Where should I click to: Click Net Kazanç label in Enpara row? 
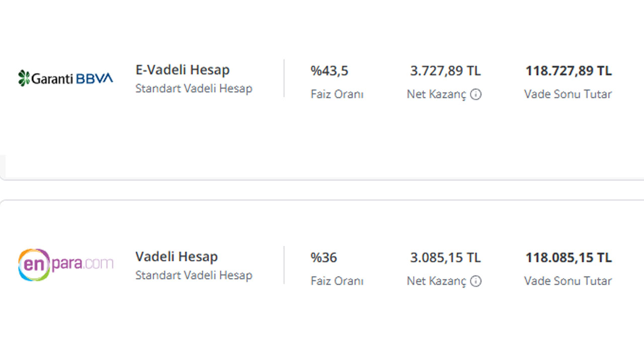pyautogui.click(x=437, y=281)
